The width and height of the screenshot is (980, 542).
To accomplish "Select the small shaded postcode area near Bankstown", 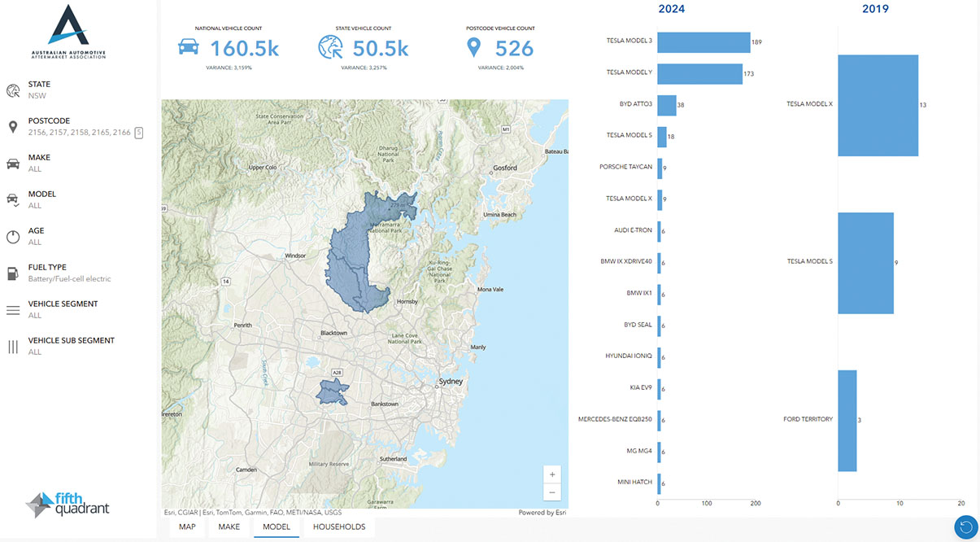I will coord(332,391).
